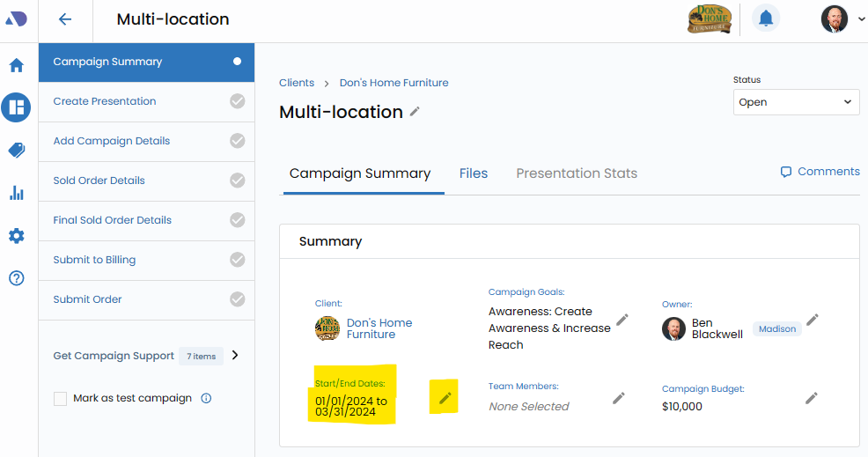Open settings gear in sidebar
The height and width of the screenshot is (457, 868).
pos(16,236)
